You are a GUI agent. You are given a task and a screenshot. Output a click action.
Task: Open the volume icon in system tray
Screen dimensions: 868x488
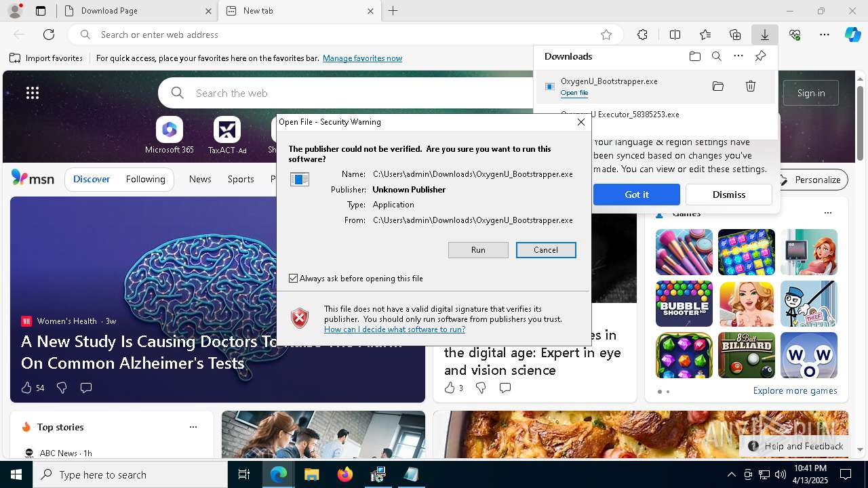(x=780, y=474)
